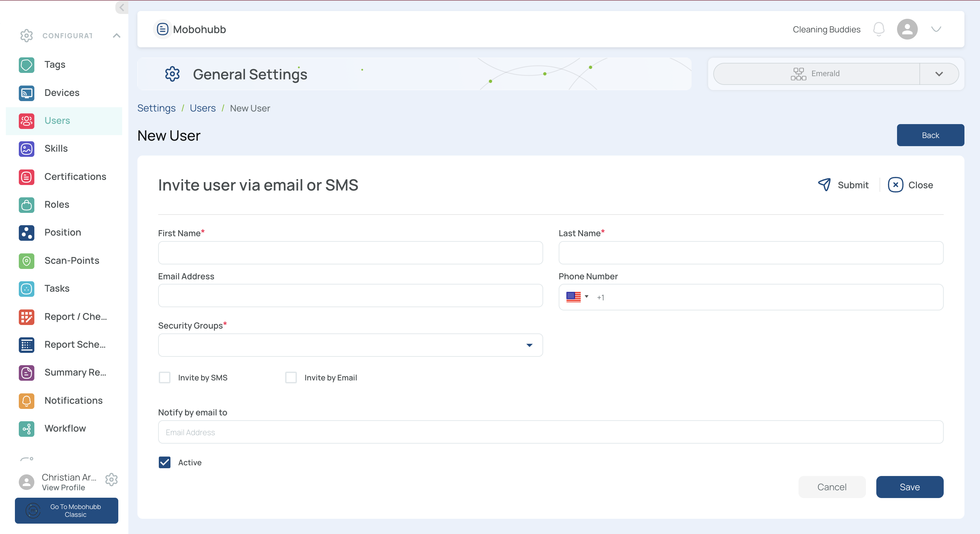Viewport: 980px width, 534px height.
Task: Click the View Profile link
Action: coord(63,488)
